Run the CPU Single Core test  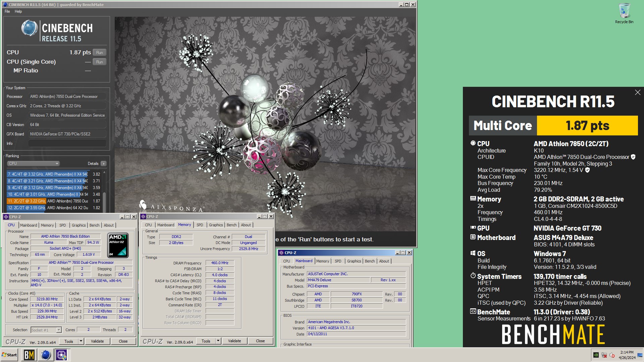pyautogui.click(x=100, y=62)
